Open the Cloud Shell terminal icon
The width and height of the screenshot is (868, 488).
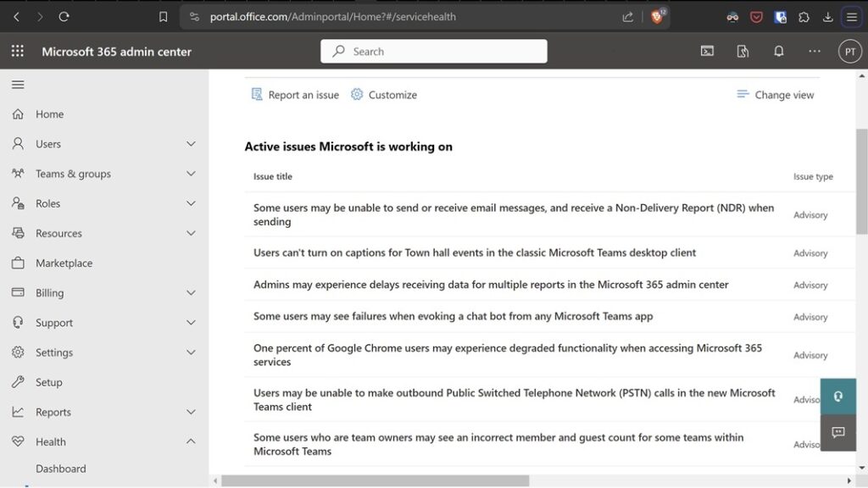(707, 51)
